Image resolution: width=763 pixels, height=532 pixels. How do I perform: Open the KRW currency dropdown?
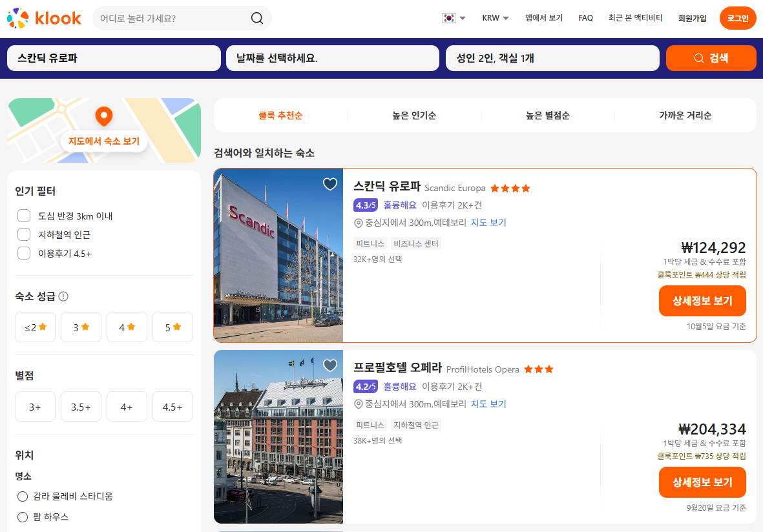coord(496,18)
